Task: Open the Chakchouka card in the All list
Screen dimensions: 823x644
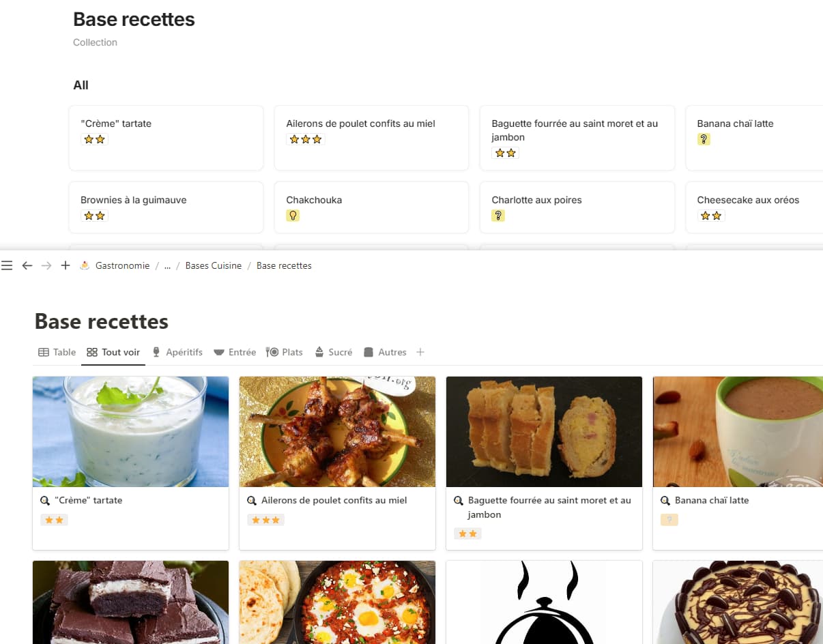Action: click(x=371, y=207)
